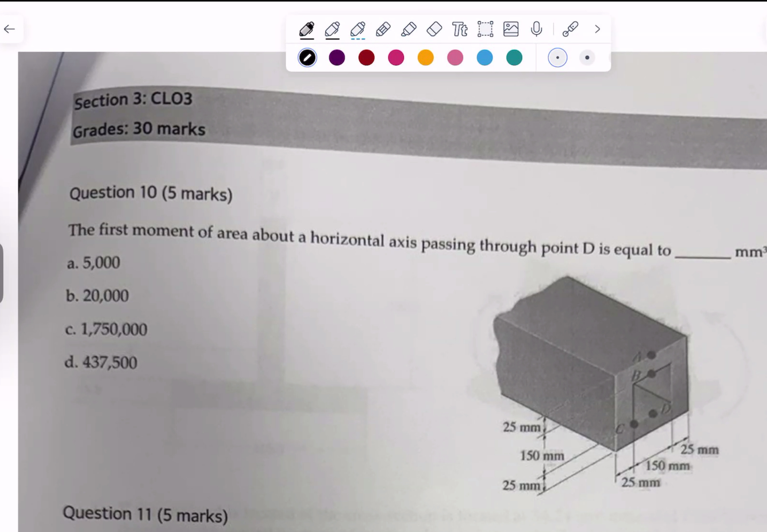767x532 pixels.
Task: Select the second ballpoint pen tool
Action: pos(333,29)
